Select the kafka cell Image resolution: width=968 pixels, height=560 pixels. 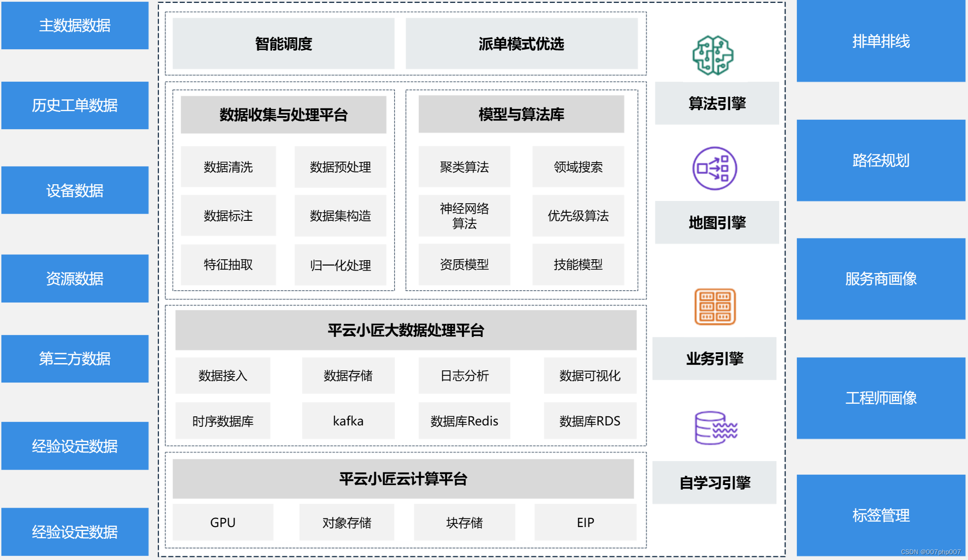point(348,421)
